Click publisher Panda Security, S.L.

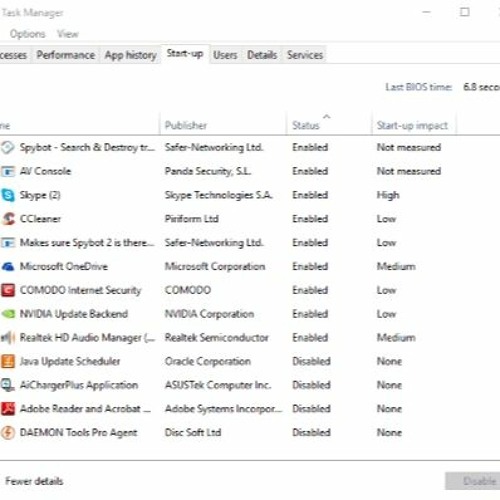[208, 171]
